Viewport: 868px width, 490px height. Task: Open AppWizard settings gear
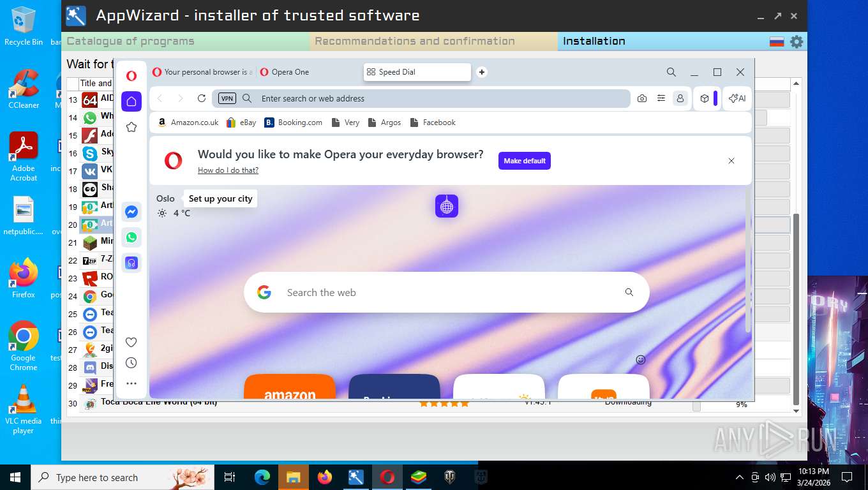click(x=797, y=42)
